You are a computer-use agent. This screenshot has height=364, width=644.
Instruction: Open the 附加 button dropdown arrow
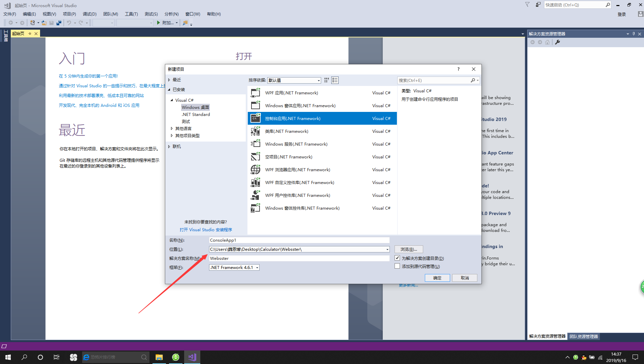[176, 23]
